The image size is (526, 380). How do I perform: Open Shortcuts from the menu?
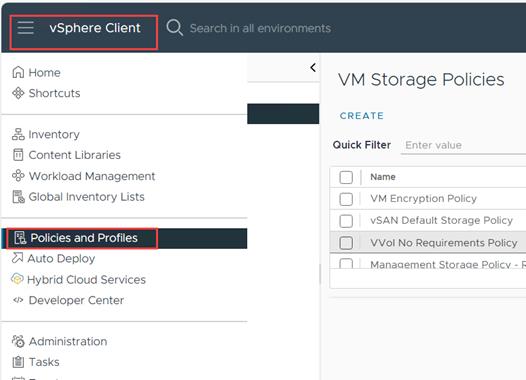click(x=55, y=93)
